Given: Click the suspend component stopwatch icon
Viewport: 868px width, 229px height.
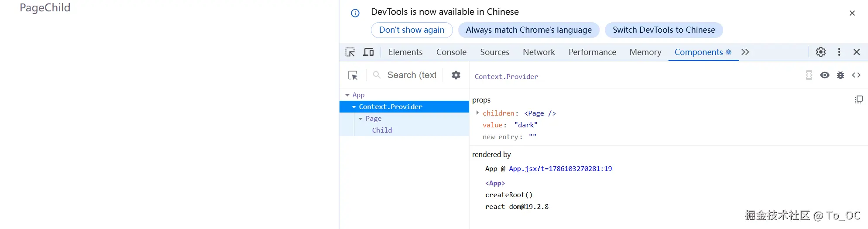Looking at the screenshot, I should click(x=809, y=75).
